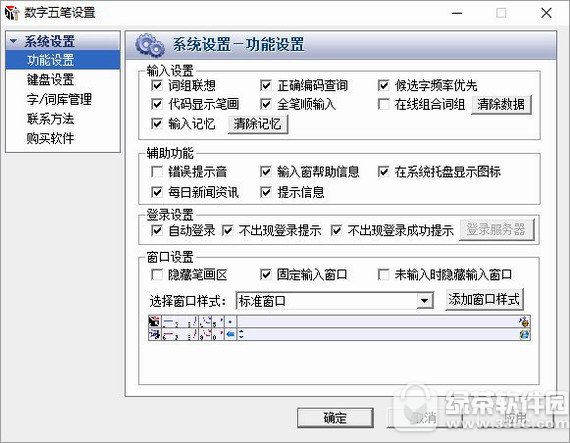Open the 选择窗口样式 dropdown arrow
Image resolution: width=570 pixels, height=443 pixels.
click(x=424, y=301)
